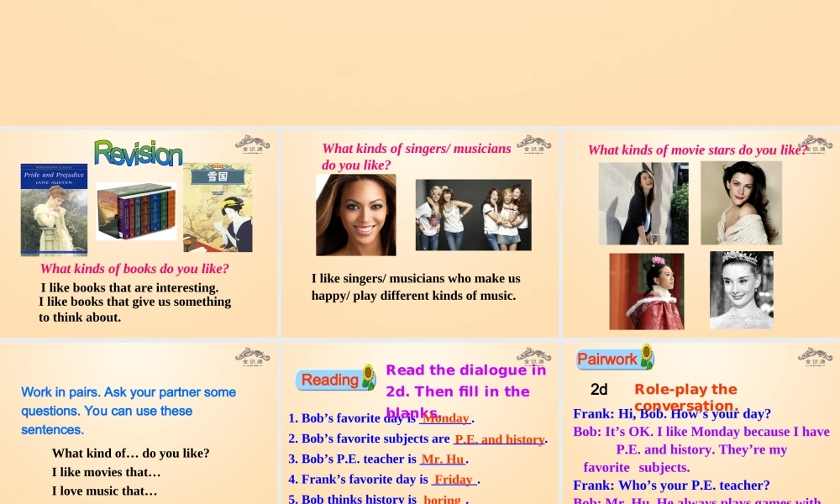This screenshot has width=840, height=504.
Task: Select the Pride and Prejudice book cover
Action: [x=54, y=209]
